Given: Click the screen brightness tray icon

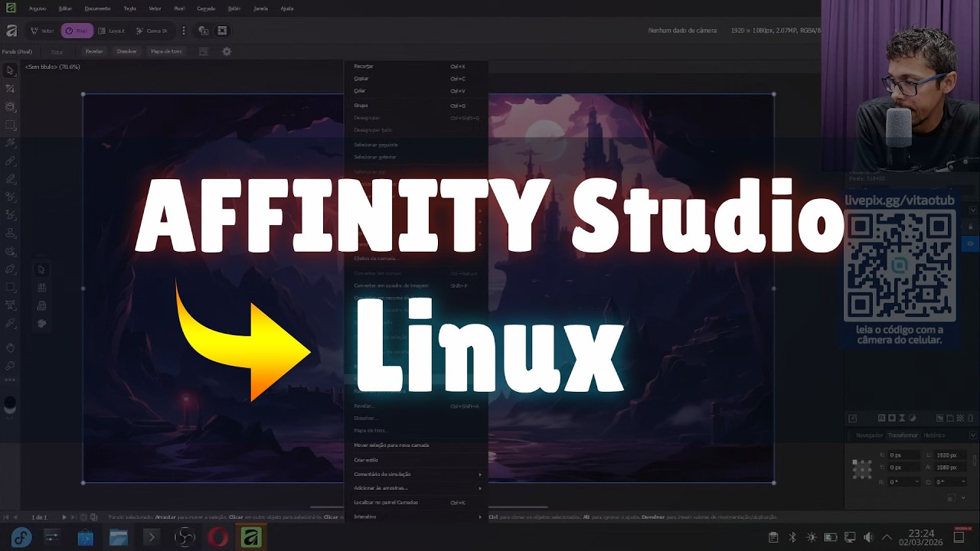Looking at the screenshot, I should point(812,537).
